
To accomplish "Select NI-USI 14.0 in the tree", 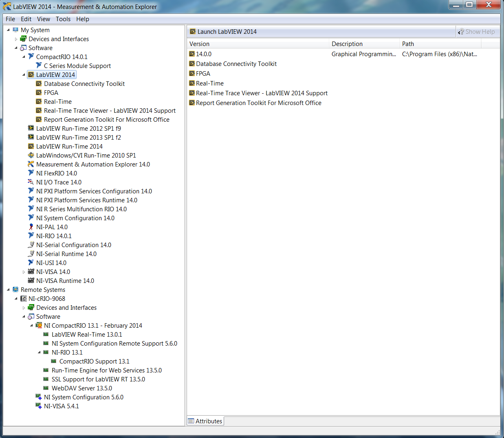I will [51, 263].
